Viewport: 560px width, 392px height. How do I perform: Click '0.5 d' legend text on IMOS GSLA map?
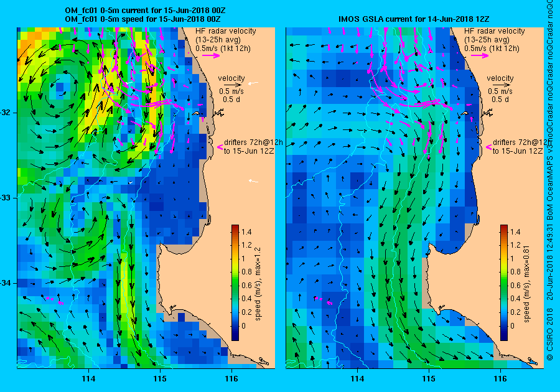coord(500,100)
